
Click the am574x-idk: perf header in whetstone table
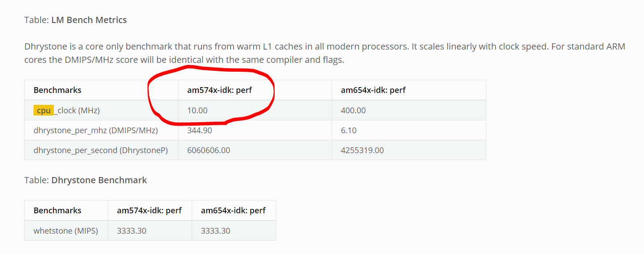[149, 211]
